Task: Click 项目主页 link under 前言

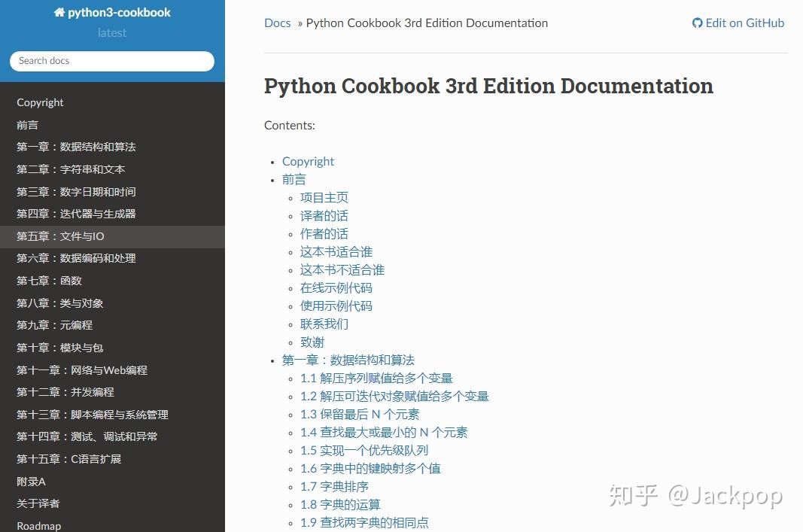Action: pyautogui.click(x=324, y=197)
